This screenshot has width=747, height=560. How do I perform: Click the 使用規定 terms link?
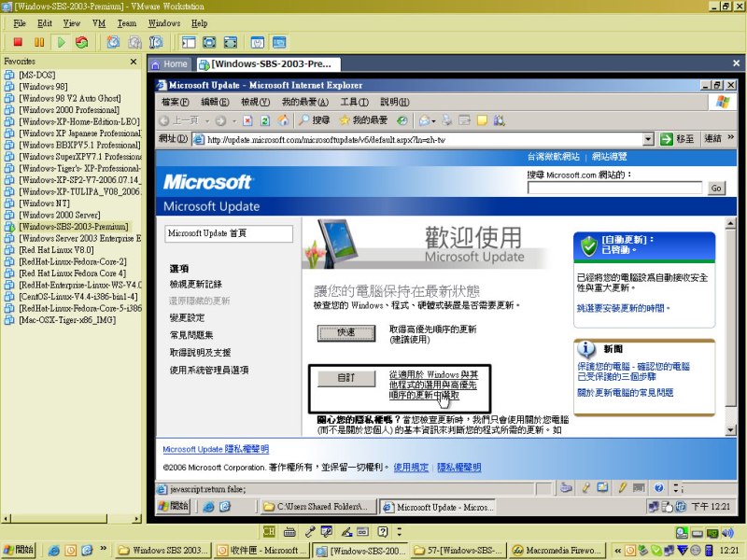coord(411,468)
